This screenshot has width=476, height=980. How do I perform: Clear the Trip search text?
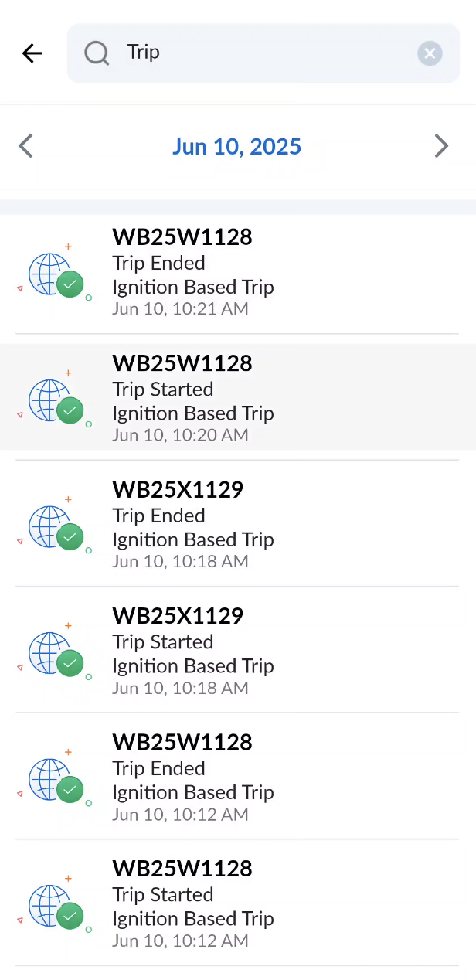(430, 53)
